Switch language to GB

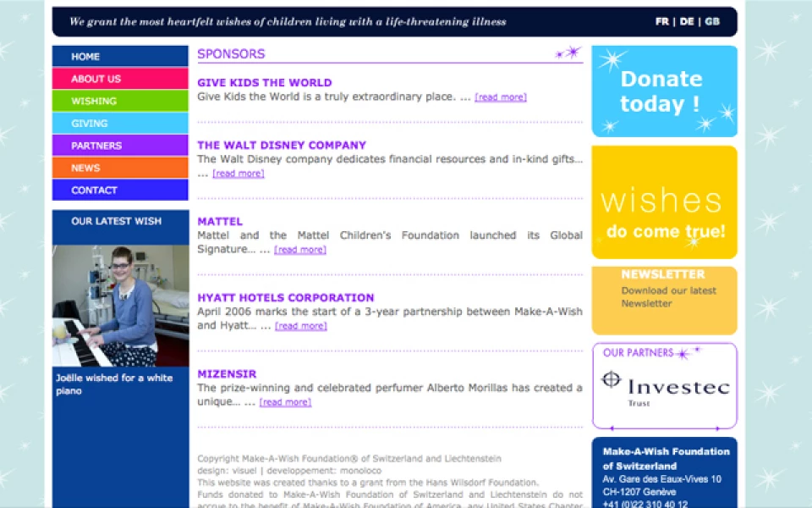click(712, 21)
